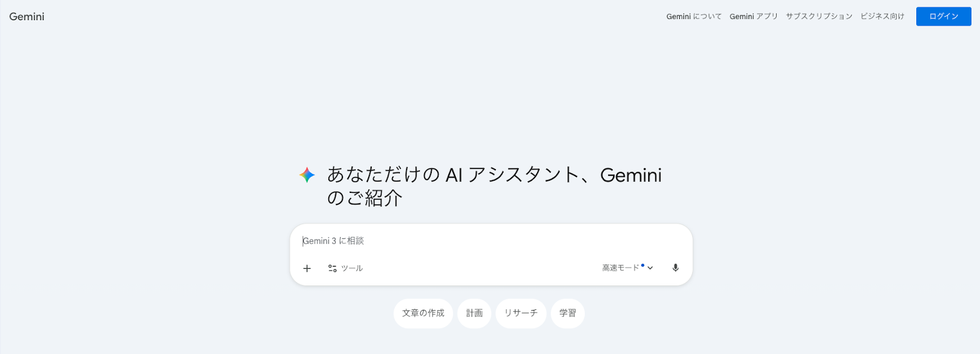
Task: Activate the microphone icon for voice input
Action: point(676,268)
